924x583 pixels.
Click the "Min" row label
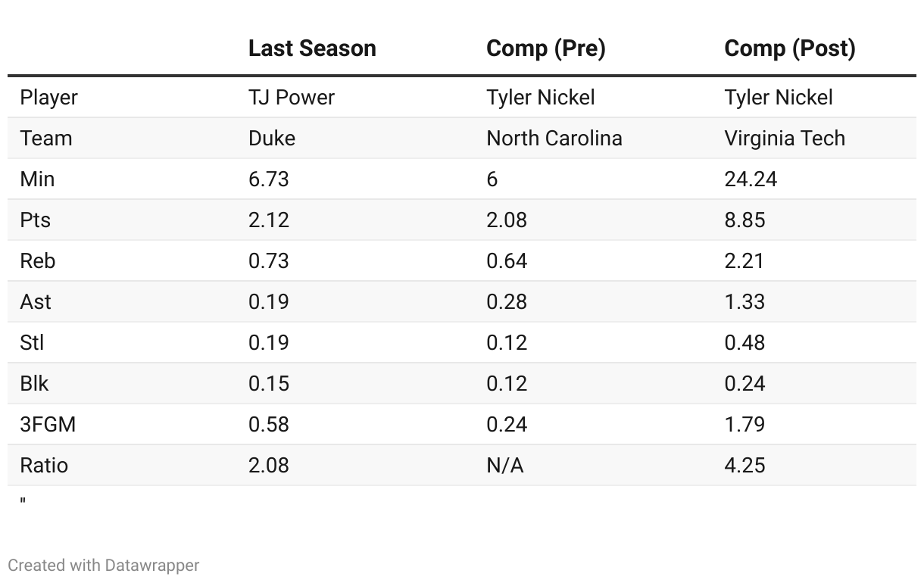[37, 179]
